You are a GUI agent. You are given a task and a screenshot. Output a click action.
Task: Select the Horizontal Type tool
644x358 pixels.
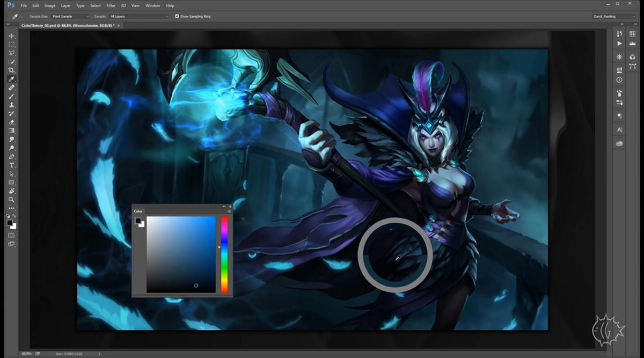click(11, 165)
